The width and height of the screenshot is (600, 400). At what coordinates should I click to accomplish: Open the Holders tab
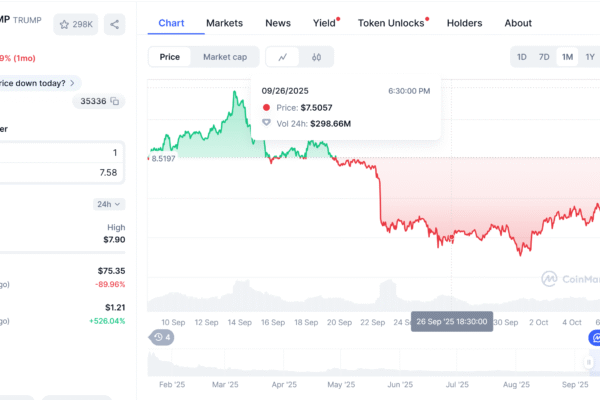464,23
